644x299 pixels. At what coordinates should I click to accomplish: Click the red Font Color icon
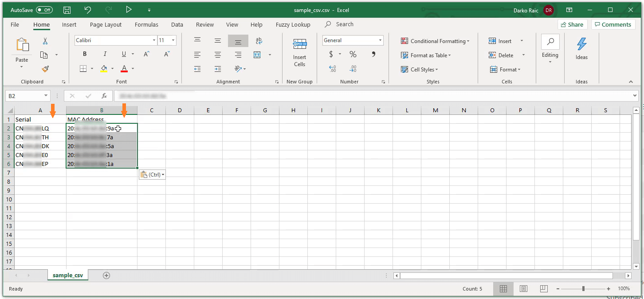click(x=124, y=68)
